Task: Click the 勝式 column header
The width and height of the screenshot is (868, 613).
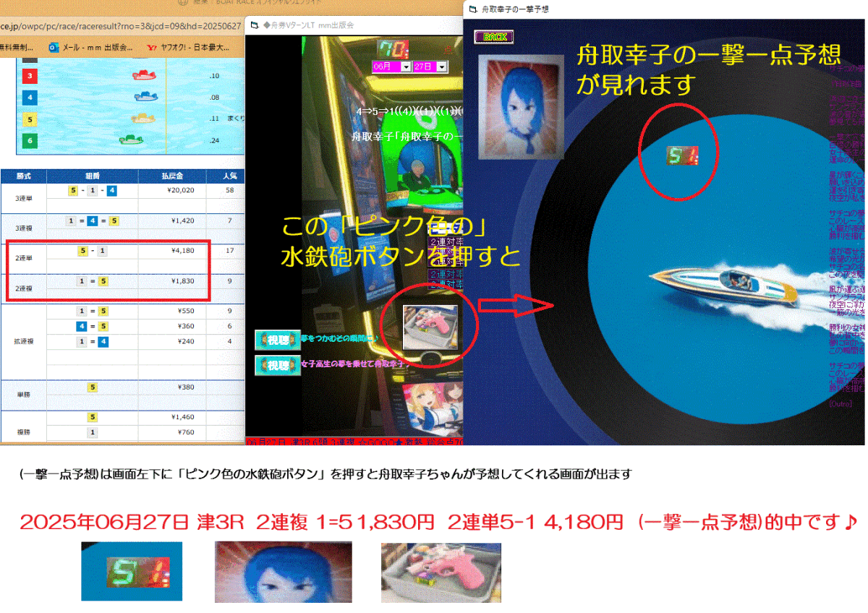Action: point(24,176)
